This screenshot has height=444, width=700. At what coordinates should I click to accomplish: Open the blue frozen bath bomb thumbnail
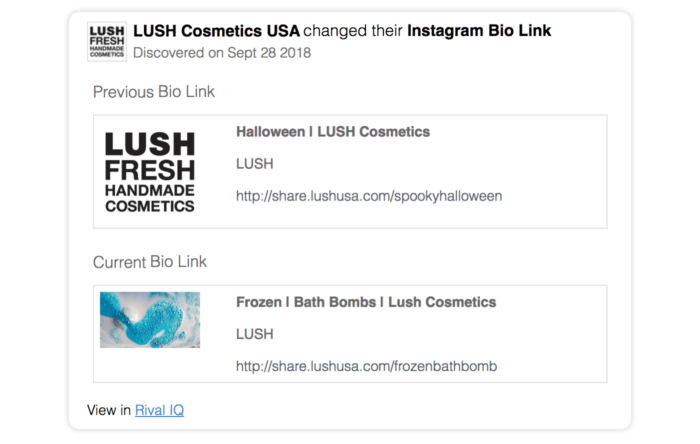click(150, 319)
